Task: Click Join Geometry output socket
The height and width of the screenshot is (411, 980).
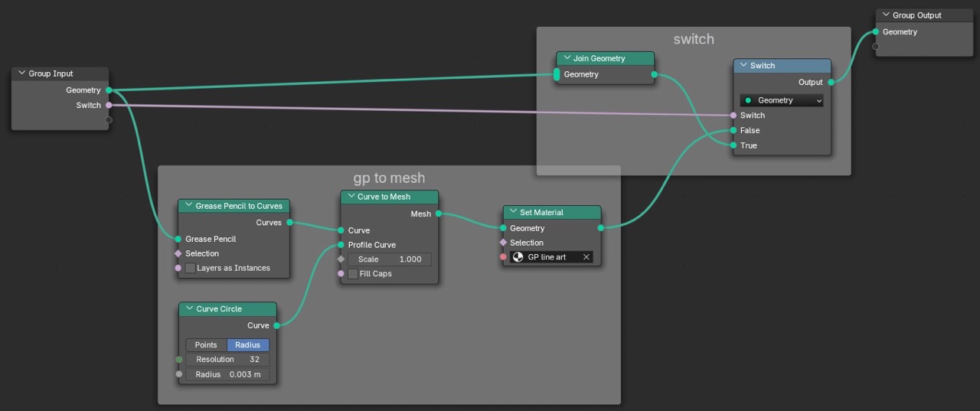Action: point(654,74)
